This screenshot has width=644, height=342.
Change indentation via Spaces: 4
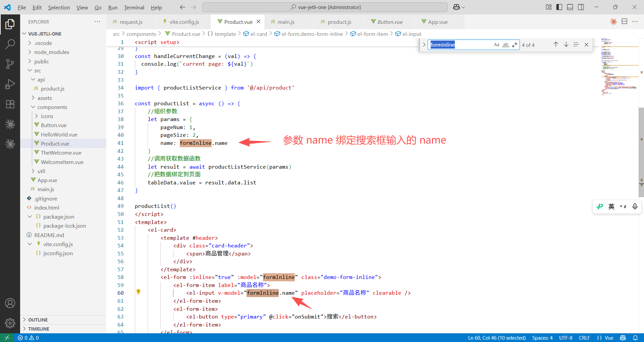[542, 338]
